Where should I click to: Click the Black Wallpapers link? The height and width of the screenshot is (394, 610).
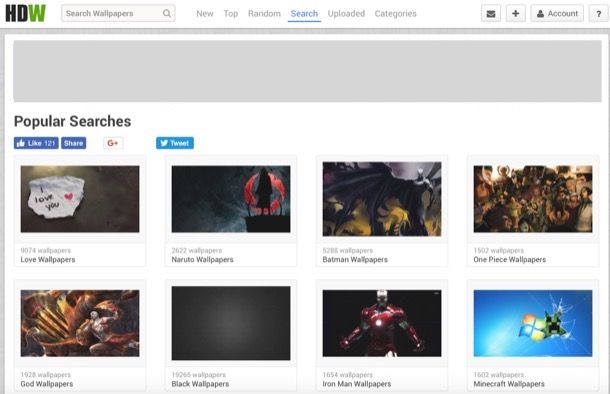[200, 384]
